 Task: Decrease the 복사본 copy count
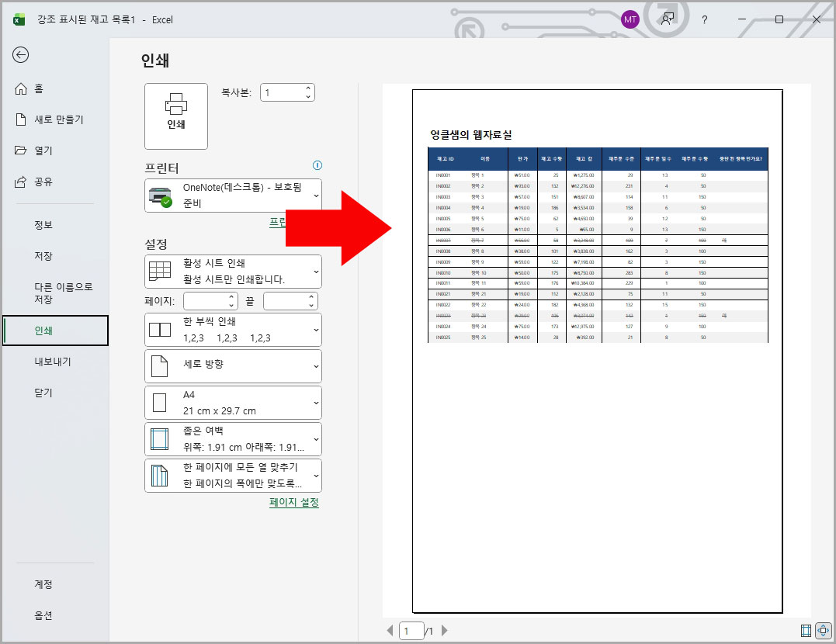coord(308,97)
